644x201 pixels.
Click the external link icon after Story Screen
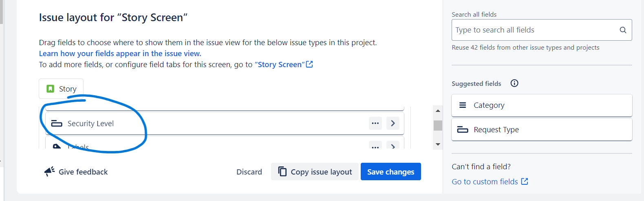tap(309, 64)
